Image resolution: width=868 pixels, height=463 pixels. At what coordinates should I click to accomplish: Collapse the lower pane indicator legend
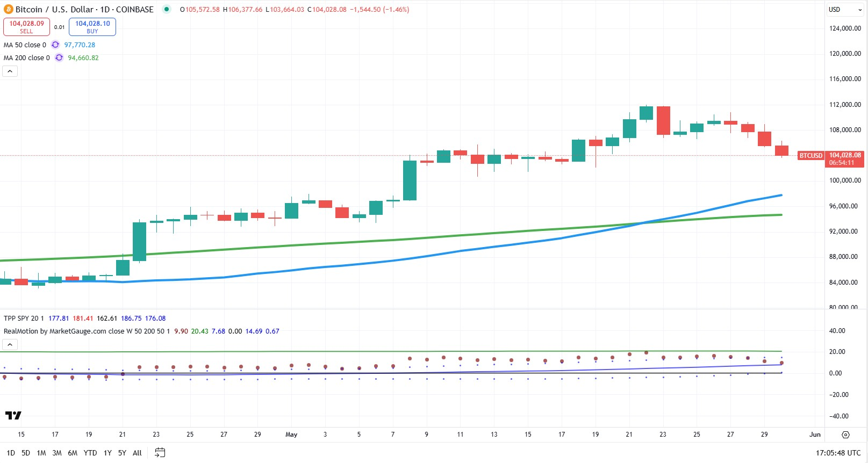point(10,344)
